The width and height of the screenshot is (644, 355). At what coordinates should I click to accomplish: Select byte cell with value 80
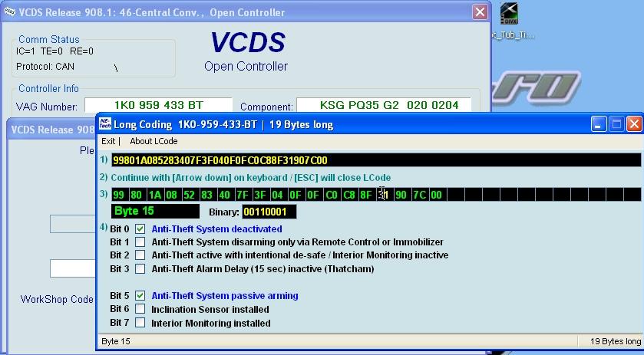tap(137, 195)
